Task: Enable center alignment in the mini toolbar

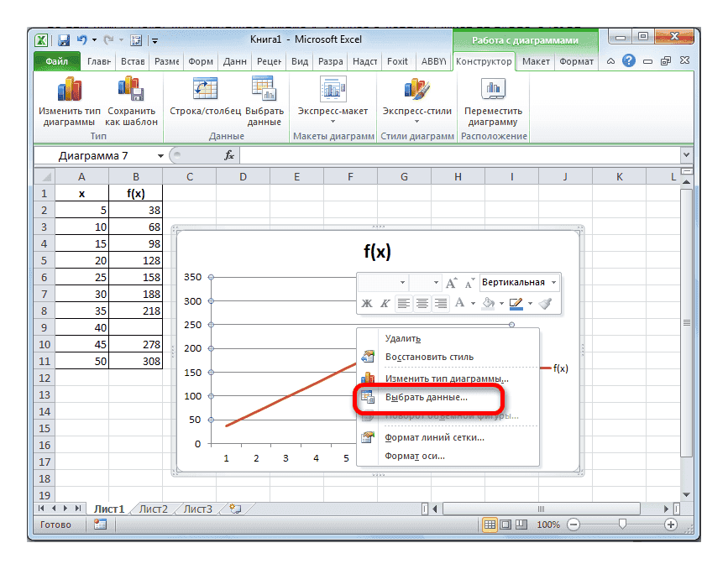Action: [422, 303]
